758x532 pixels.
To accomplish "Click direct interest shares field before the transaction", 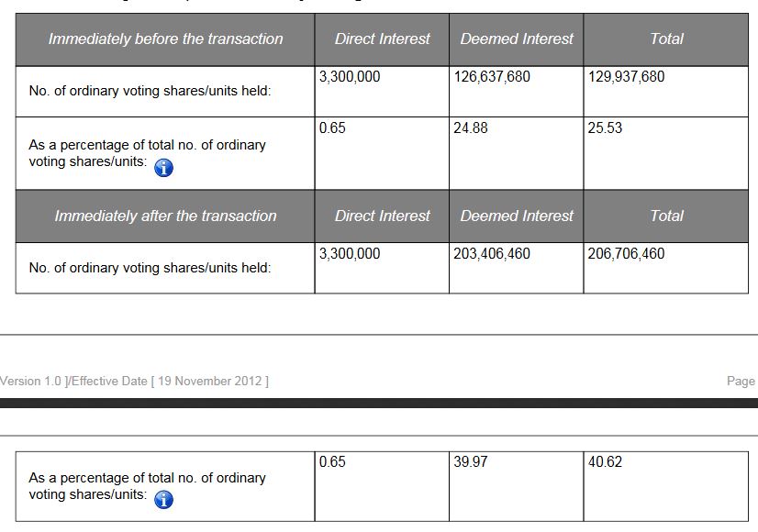I will (382, 91).
